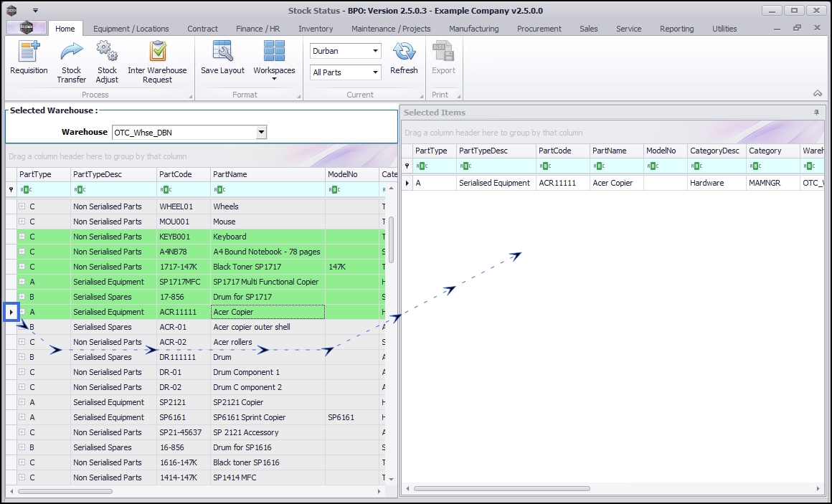Select MAMNGR category cell in Selected Items

[x=772, y=183]
